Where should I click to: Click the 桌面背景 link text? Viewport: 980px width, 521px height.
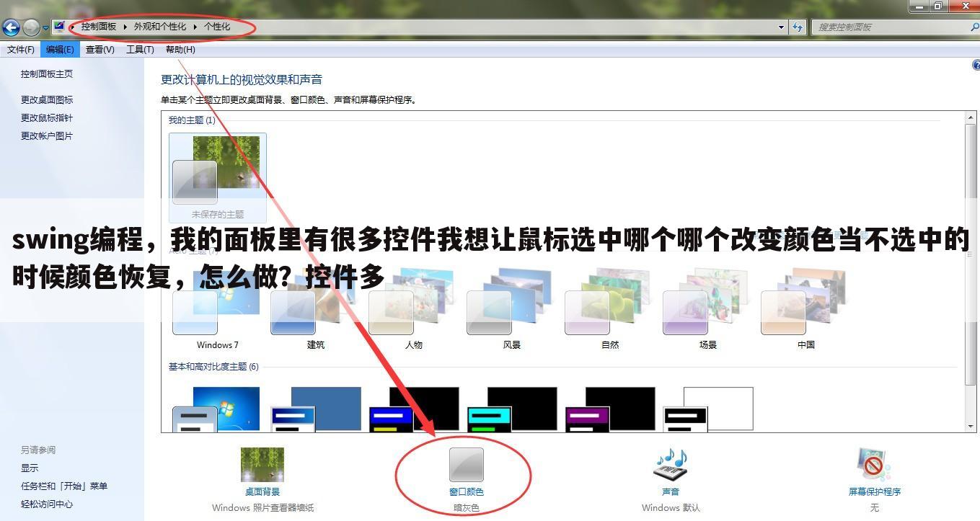pos(262,491)
